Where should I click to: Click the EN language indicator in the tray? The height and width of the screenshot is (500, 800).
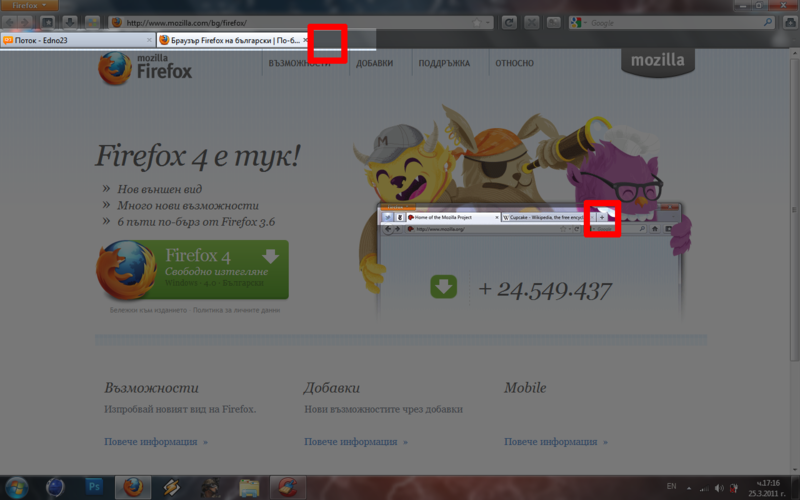671,487
